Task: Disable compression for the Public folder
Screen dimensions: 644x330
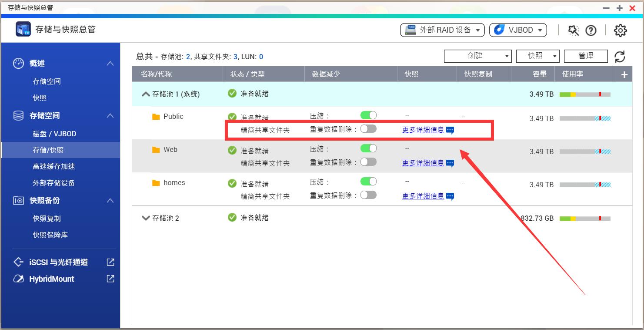Action: point(368,115)
